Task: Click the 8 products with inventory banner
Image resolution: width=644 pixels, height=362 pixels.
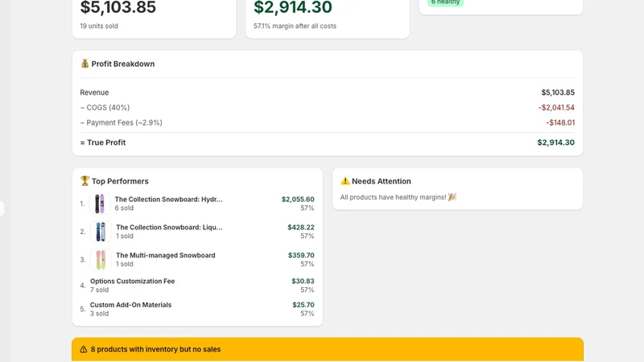Action: point(328,349)
